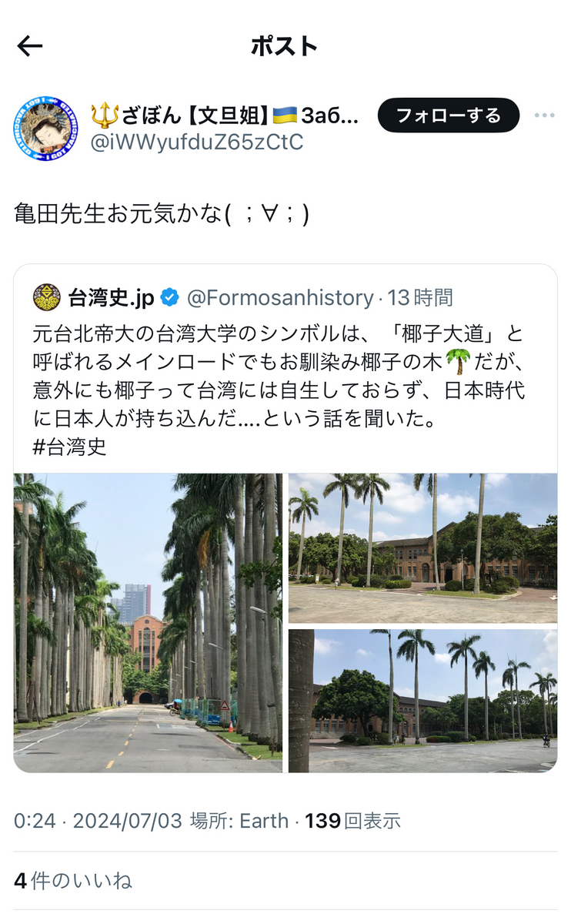Tap the 13時間 quoted post time

coord(420,297)
